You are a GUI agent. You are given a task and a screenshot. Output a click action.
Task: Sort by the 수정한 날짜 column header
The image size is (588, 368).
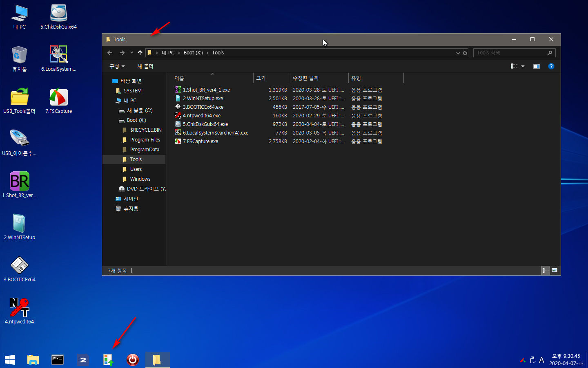(319, 78)
